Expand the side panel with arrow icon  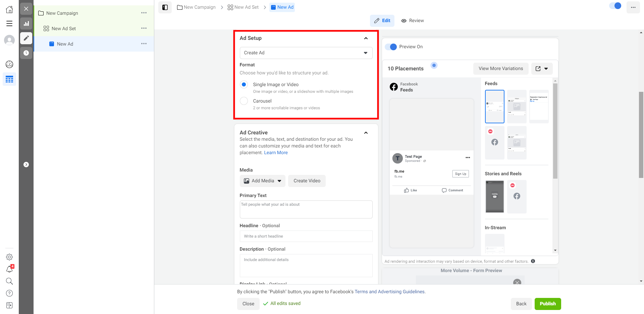26,165
